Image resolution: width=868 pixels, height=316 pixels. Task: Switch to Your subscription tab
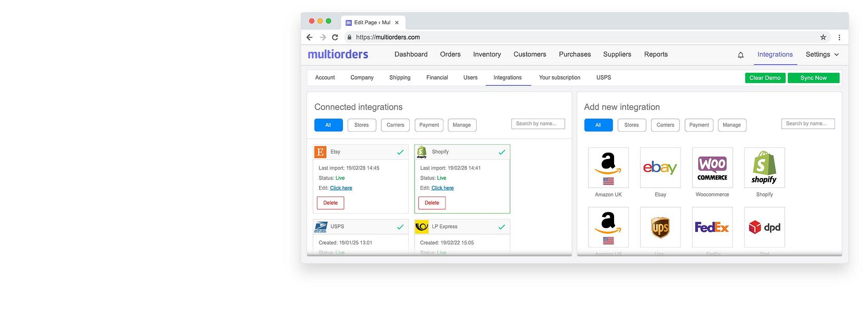click(x=559, y=77)
